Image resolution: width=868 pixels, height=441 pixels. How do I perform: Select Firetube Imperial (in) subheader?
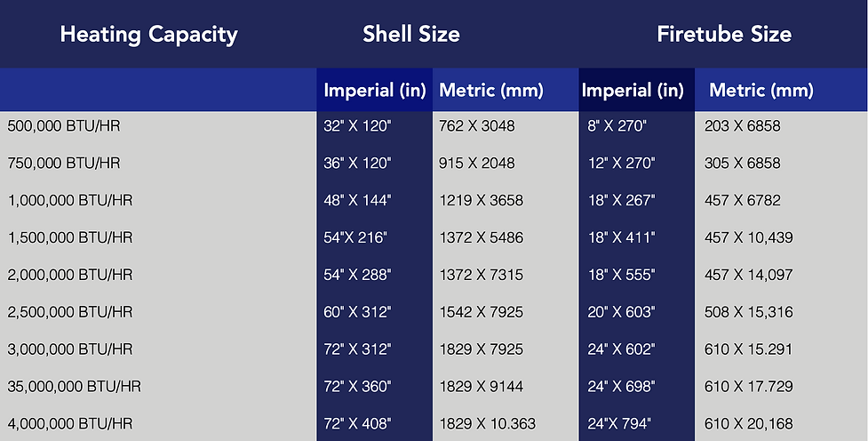point(633,90)
